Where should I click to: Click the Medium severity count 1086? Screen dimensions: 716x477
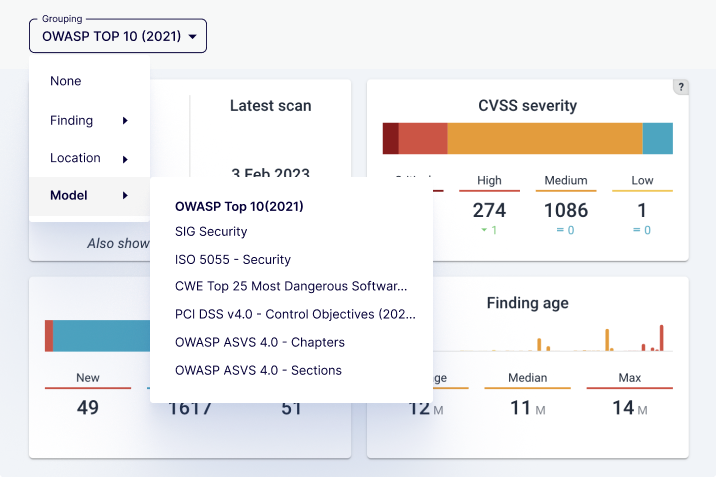(566, 210)
